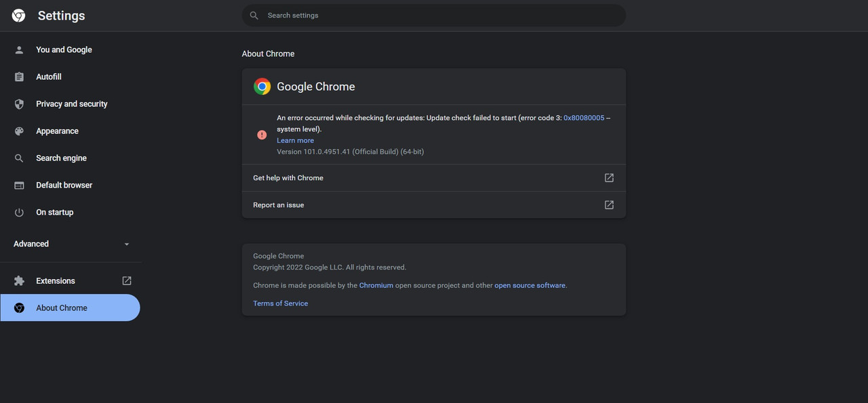Click the Copyright 2022 Google LLC text
868x403 pixels.
point(330,268)
